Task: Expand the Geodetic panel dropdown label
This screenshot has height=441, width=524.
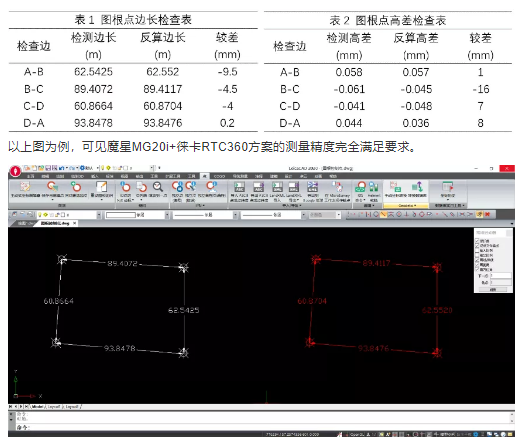Action: (x=407, y=205)
